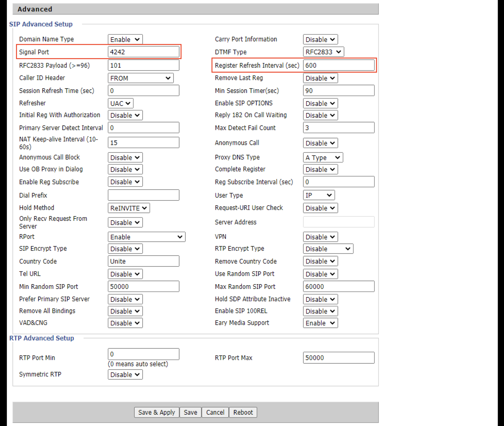504x426 pixels.
Task: Open Prefer Primary SIP Server dropdown
Action: click(125, 299)
